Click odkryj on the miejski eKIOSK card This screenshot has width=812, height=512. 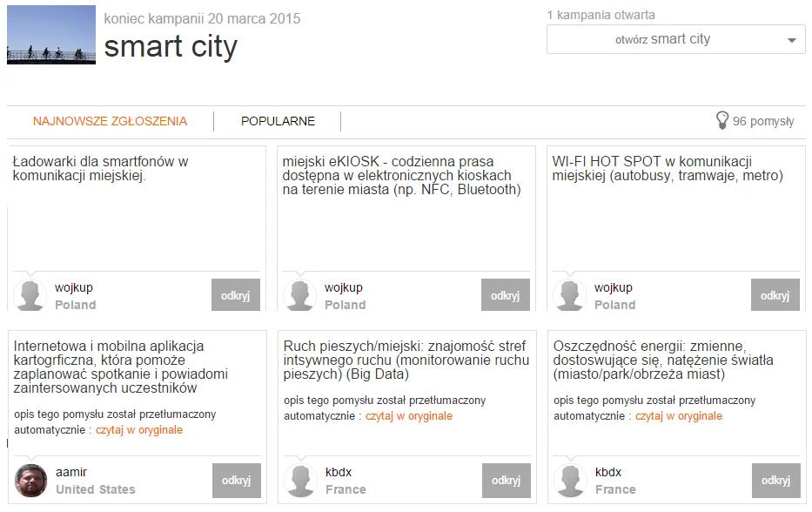click(x=506, y=295)
